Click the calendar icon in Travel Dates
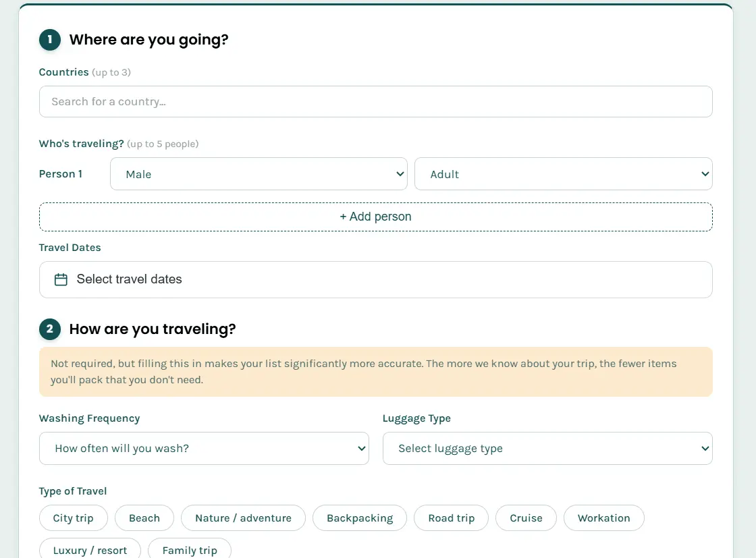The height and width of the screenshot is (558, 756). coord(61,279)
